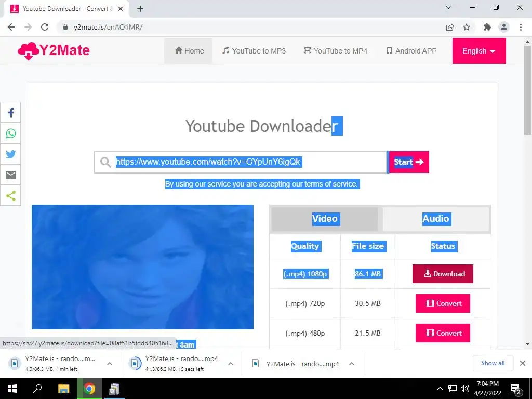Viewport: 532px width, 399px height.
Task: Switch to the Audio tab
Action: pyautogui.click(x=436, y=219)
